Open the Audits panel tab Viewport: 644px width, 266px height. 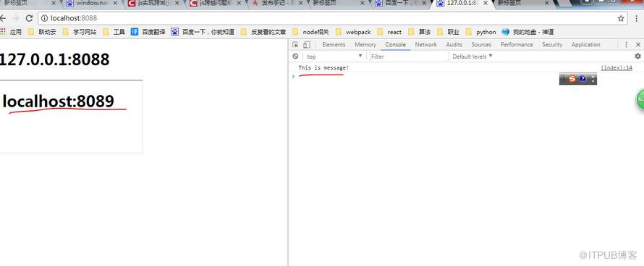tap(454, 45)
